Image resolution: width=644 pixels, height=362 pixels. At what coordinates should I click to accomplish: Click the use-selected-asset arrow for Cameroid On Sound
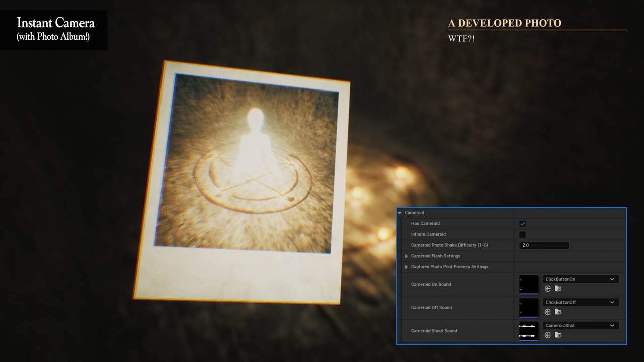click(x=547, y=288)
